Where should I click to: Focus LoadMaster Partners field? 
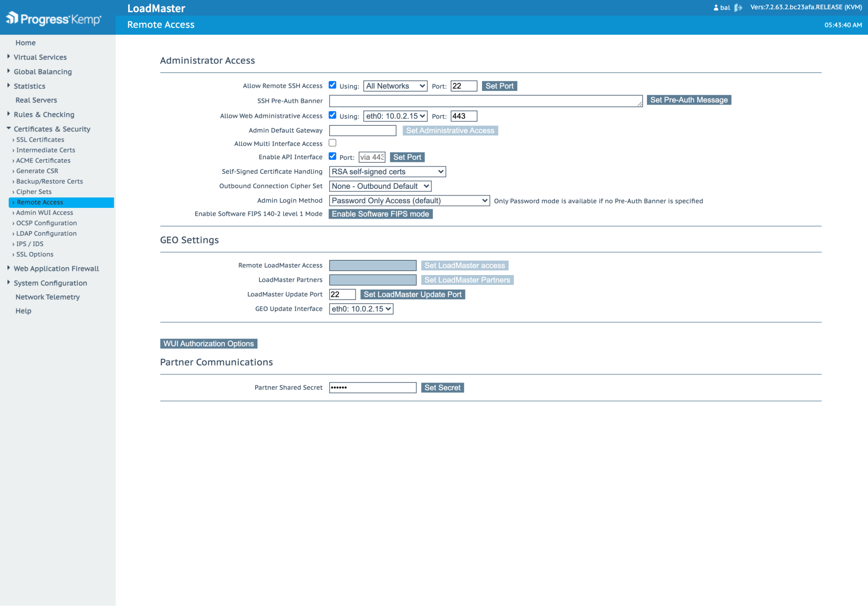[x=373, y=280]
